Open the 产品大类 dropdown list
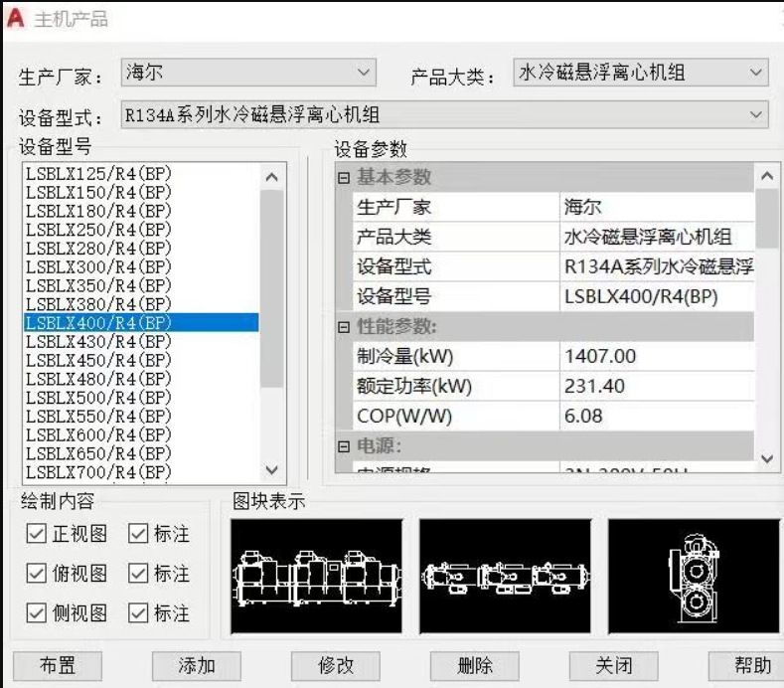The image size is (784, 688). point(641,73)
